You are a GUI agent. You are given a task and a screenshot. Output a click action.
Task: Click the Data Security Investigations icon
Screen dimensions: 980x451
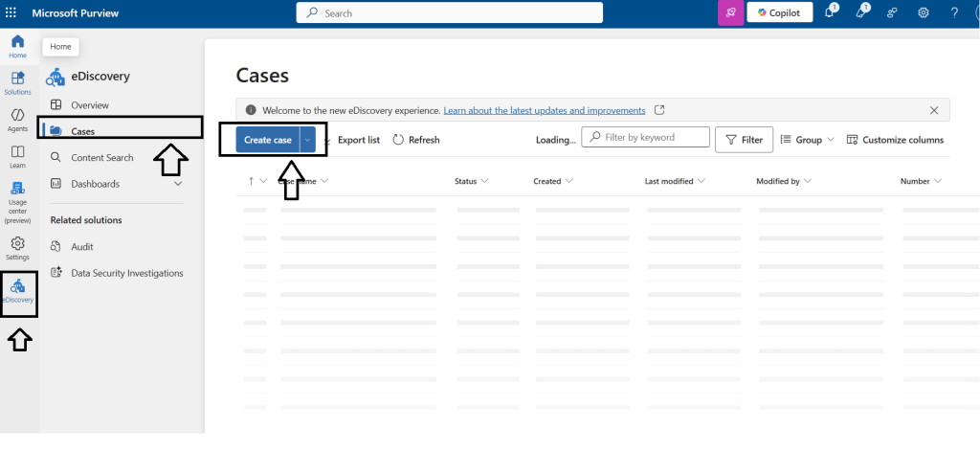[x=56, y=273]
